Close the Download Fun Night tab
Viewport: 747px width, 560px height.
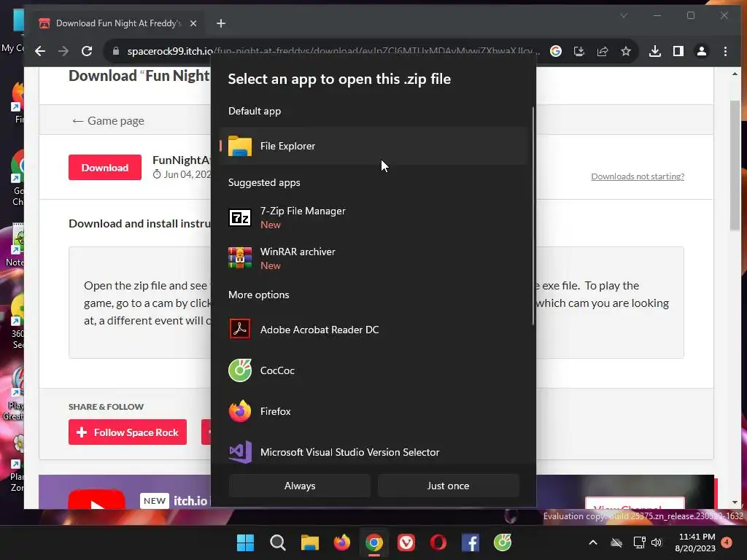193,23
